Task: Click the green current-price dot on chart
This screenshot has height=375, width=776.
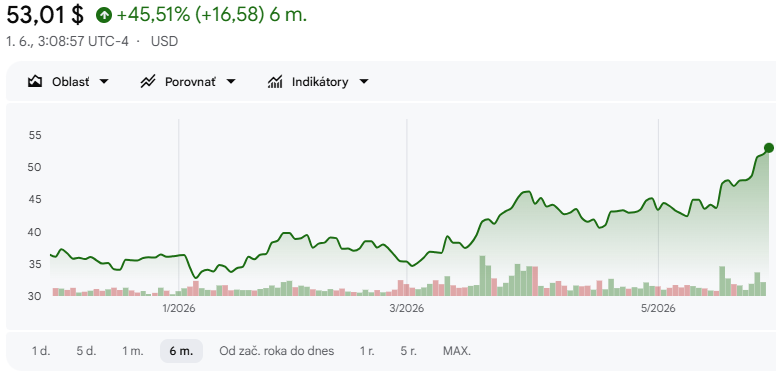Action: (769, 147)
